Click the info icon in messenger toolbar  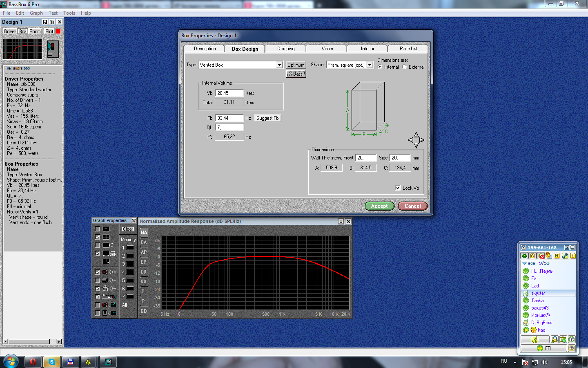click(573, 256)
